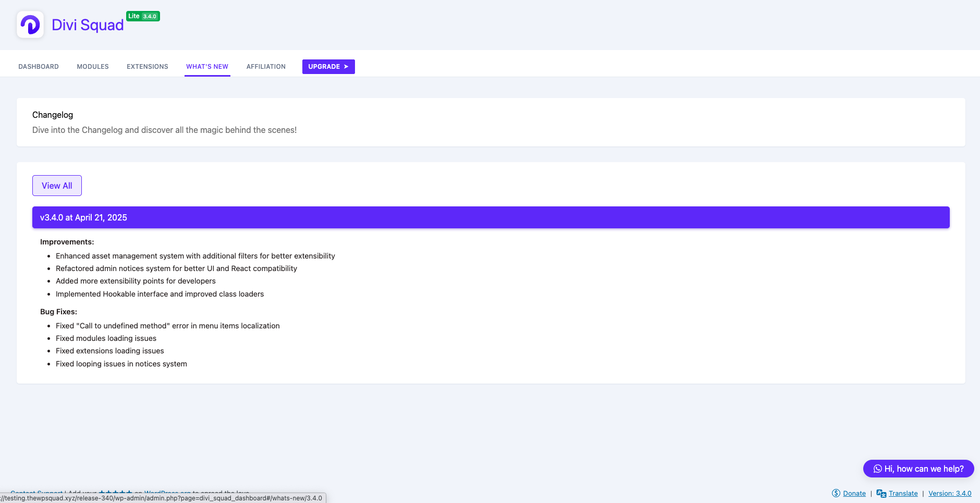Select the What's New tab
The image size is (980, 503).
click(x=207, y=67)
